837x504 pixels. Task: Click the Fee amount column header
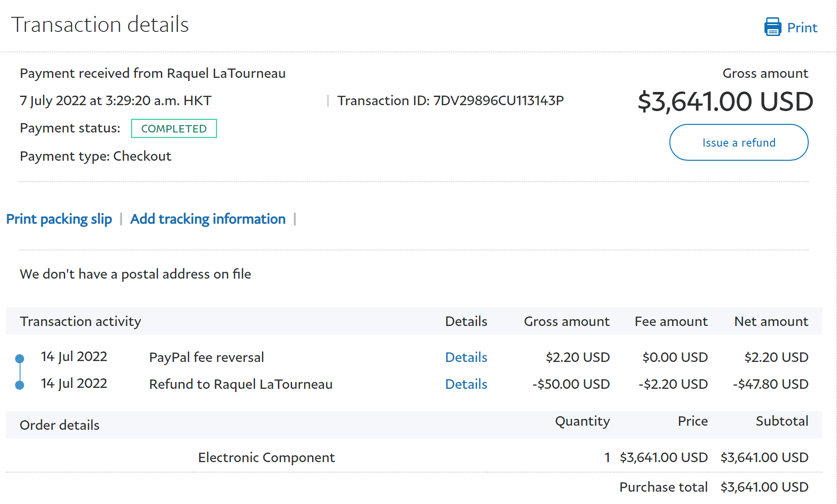point(671,321)
